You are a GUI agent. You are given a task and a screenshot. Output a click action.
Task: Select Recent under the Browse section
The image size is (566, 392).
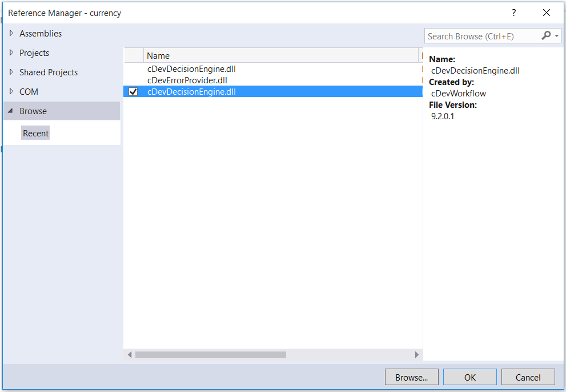point(35,132)
